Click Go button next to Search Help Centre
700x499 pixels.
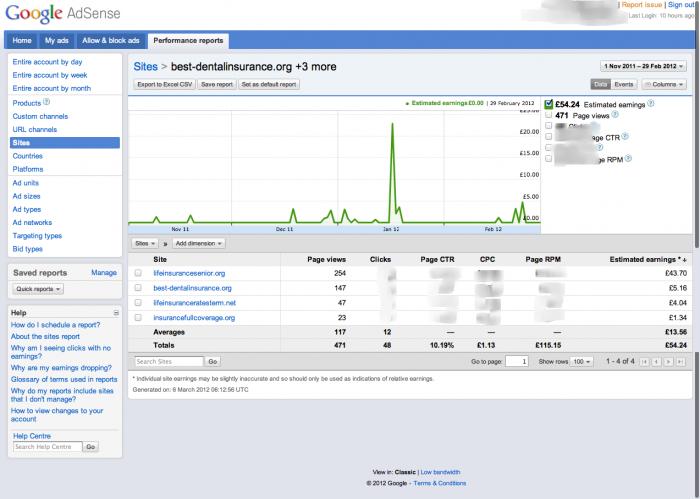pos(91,447)
